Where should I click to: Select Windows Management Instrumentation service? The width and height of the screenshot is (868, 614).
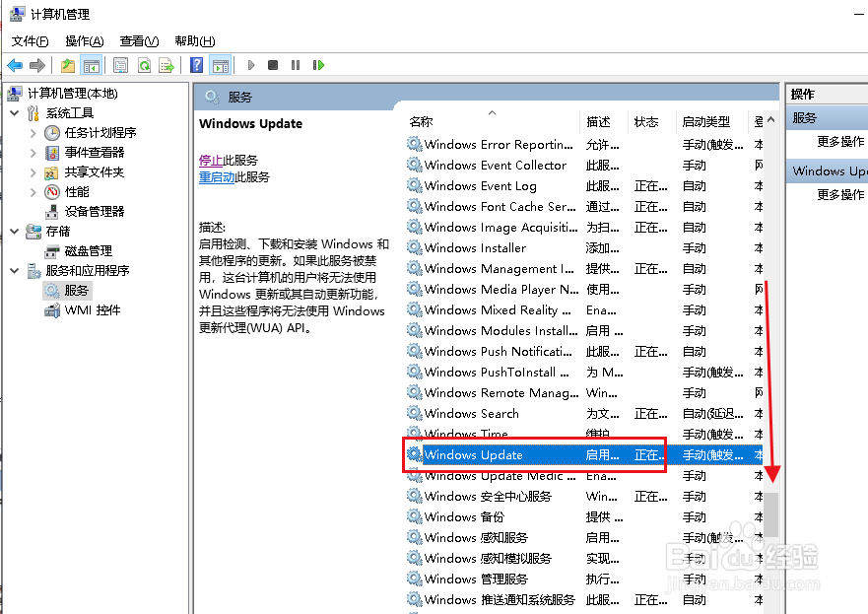point(584,268)
